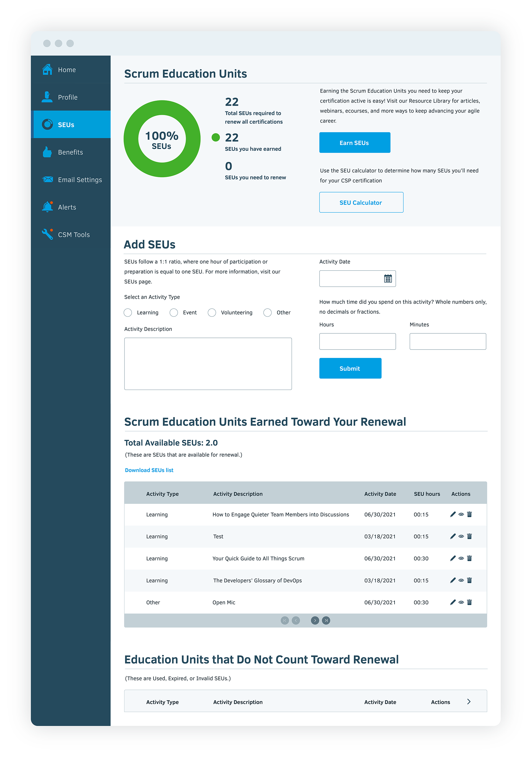Click the SEU hours column header

[x=427, y=494]
